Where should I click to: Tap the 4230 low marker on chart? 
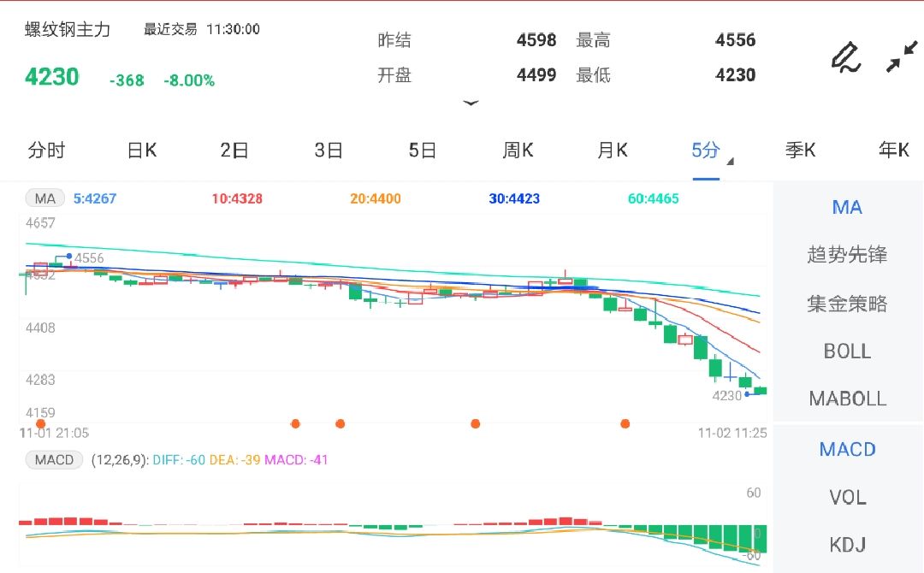pyautogui.click(x=726, y=396)
